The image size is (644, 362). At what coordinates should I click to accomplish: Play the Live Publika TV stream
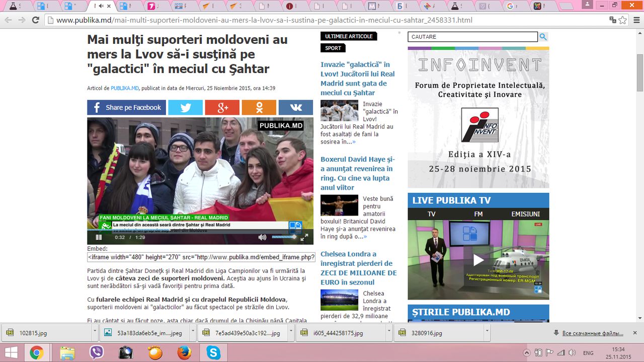point(478,260)
